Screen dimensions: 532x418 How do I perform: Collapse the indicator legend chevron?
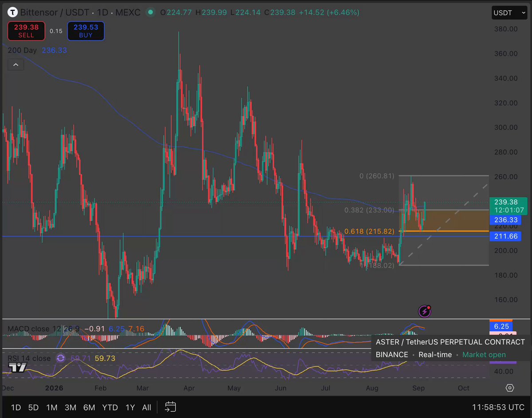[x=16, y=65]
